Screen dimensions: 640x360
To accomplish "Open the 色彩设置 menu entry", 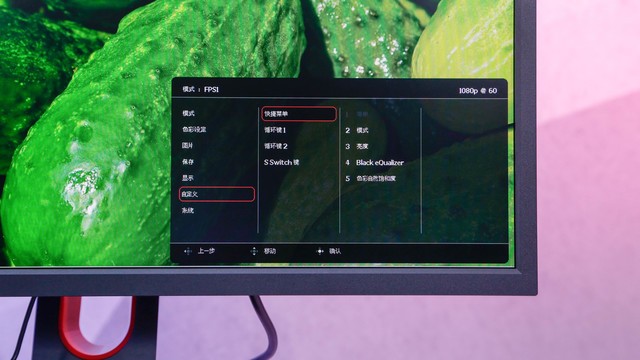I will coord(194,129).
